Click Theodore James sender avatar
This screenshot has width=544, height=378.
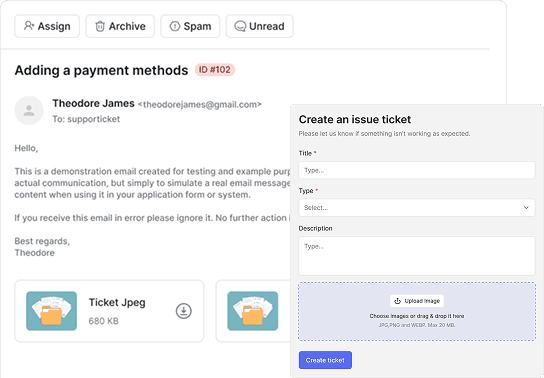coord(29,110)
